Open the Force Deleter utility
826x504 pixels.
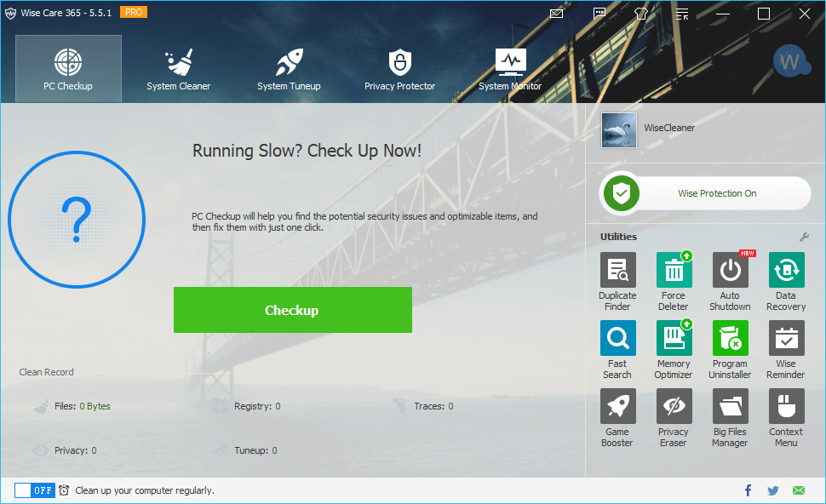(x=674, y=282)
